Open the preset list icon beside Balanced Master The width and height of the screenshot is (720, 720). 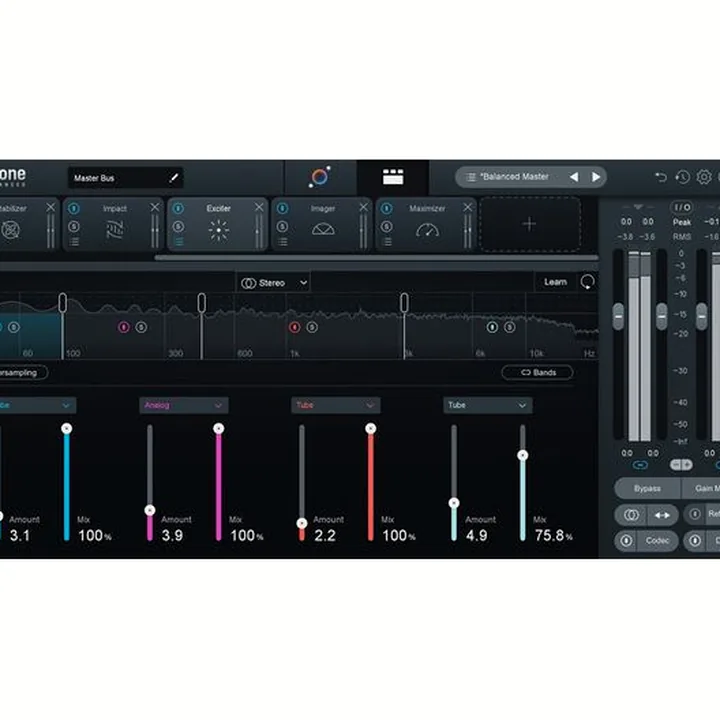pos(471,177)
